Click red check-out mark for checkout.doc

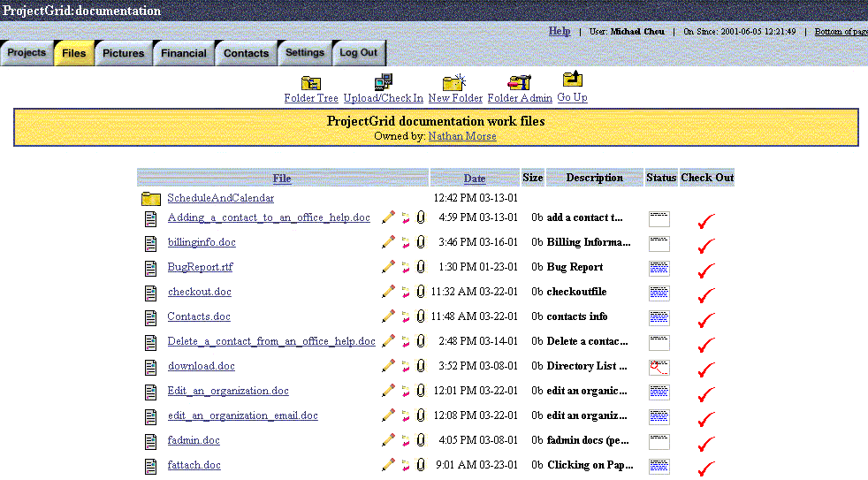[706, 294]
